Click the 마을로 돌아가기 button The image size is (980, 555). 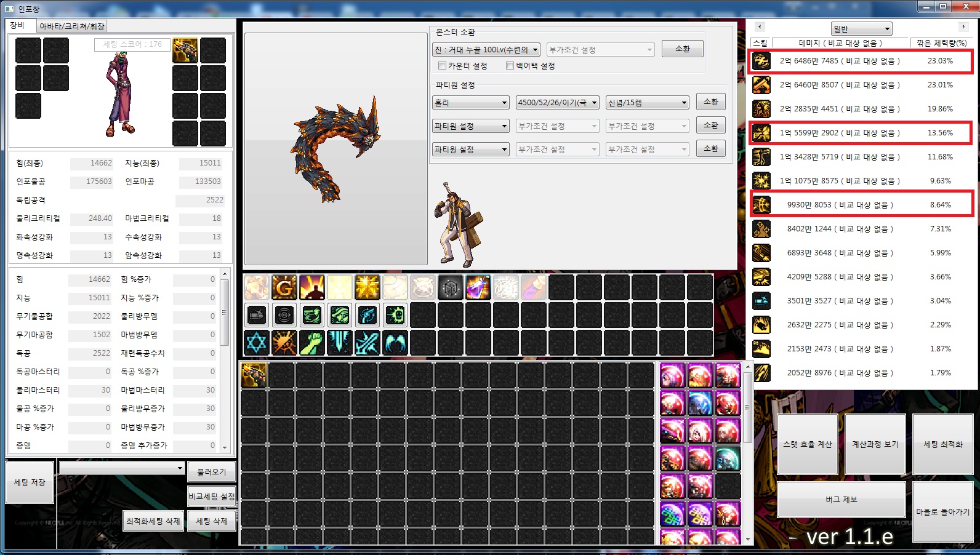coord(943,512)
